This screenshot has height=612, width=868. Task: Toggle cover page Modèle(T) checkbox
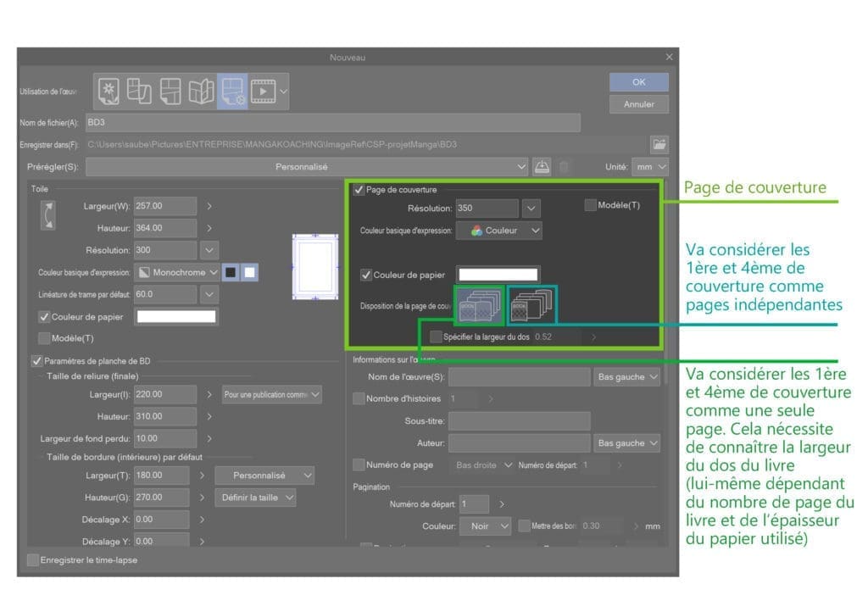[x=590, y=205]
